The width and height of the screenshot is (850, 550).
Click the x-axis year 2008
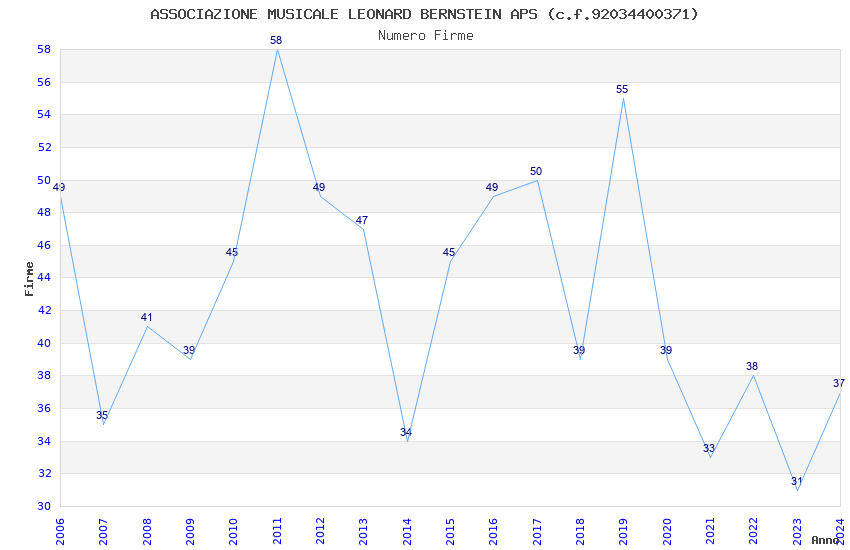click(147, 531)
